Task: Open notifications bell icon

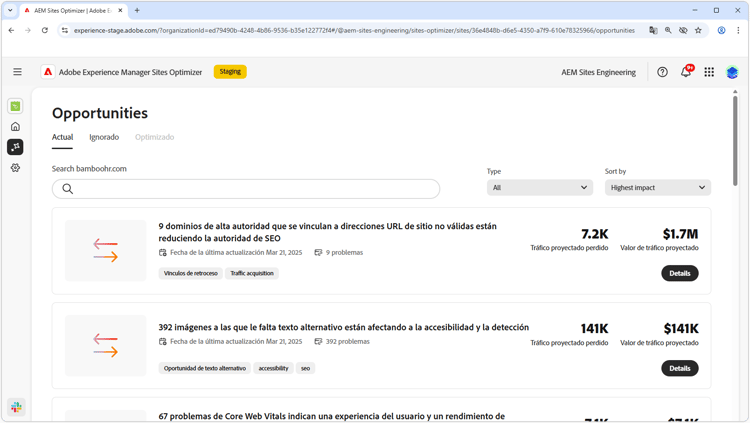Action: point(686,72)
